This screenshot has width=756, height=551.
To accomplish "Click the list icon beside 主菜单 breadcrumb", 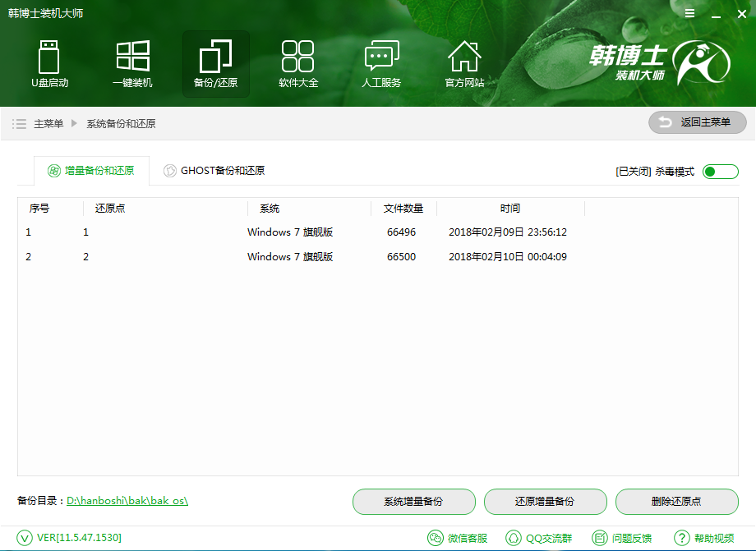I will click(19, 123).
